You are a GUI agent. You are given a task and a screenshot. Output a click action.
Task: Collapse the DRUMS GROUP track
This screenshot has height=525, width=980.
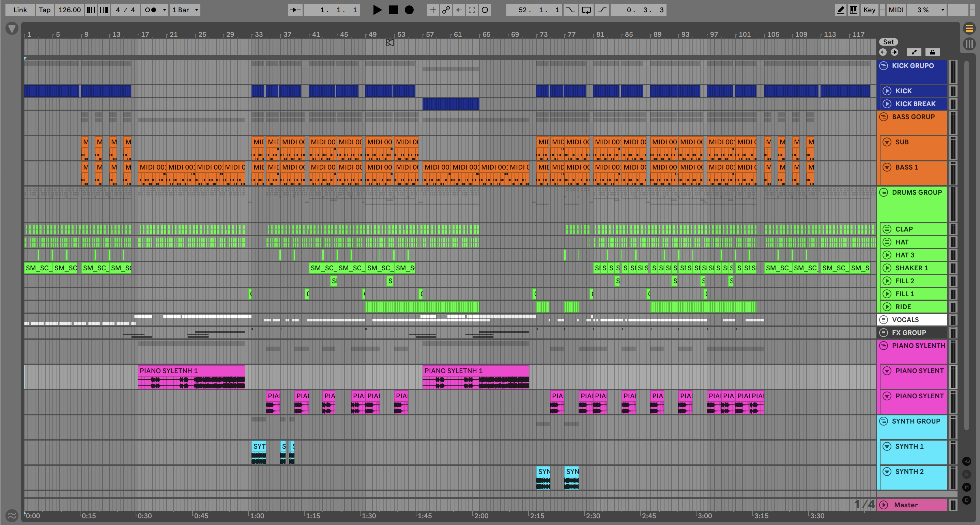884,192
